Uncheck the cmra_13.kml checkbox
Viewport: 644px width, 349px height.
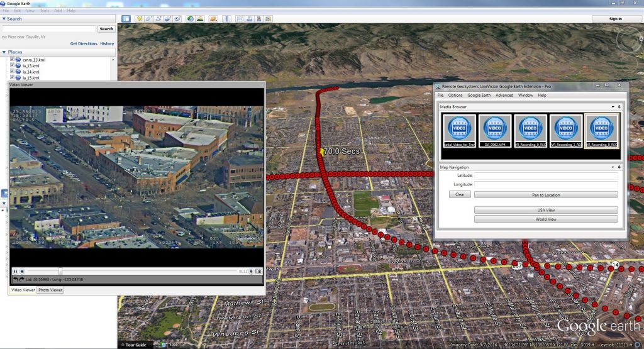(13, 59)
